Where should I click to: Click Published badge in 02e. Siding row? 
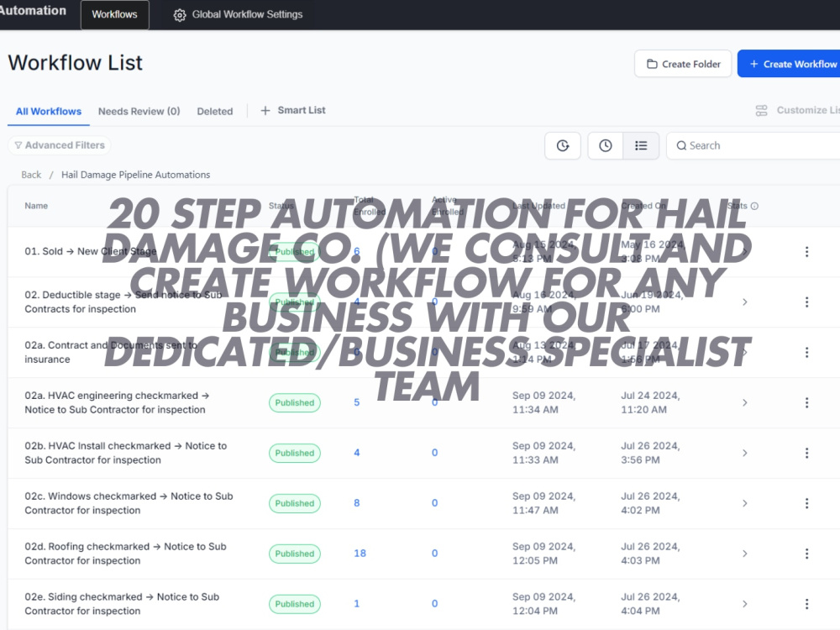[x=295, y=604]
